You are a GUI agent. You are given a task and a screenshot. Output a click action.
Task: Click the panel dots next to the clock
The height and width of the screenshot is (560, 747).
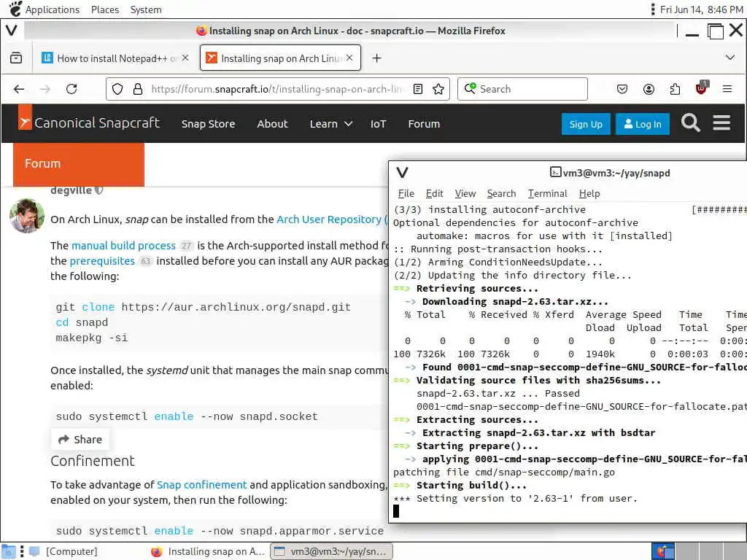[653, 9]
